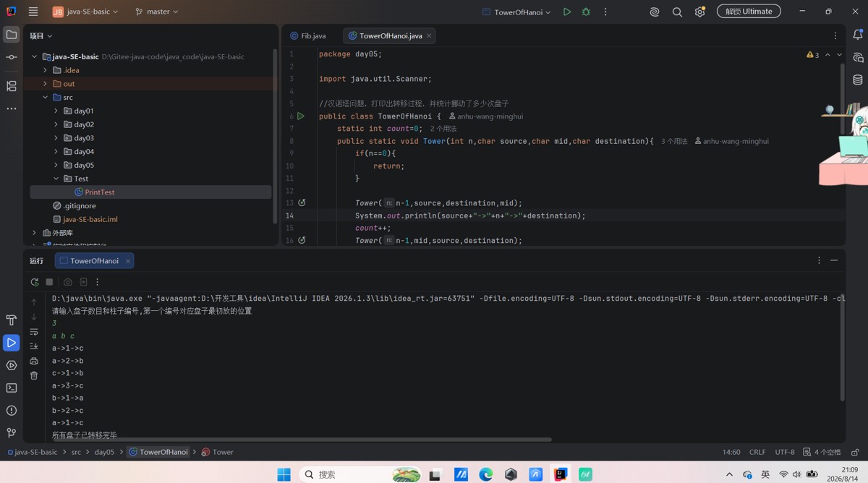Stop the running process
This screenshot has height=483, width=868.
pyautogui.click(x=49, y=282)
